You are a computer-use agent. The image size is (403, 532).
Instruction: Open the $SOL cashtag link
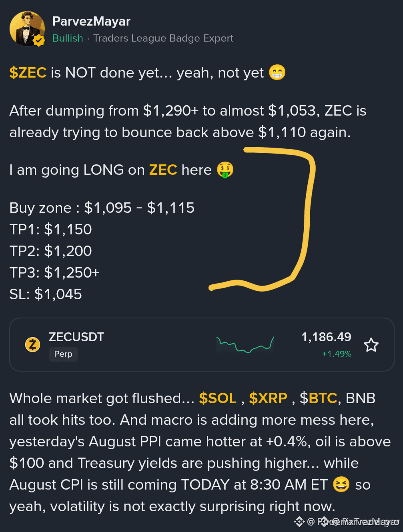pyautogui.click(x=218, y=398)
